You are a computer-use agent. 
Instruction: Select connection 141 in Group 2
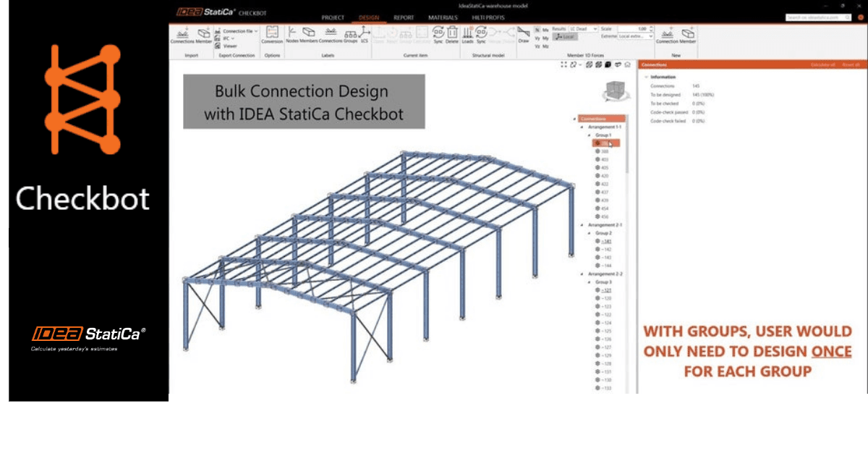(604, 241)
